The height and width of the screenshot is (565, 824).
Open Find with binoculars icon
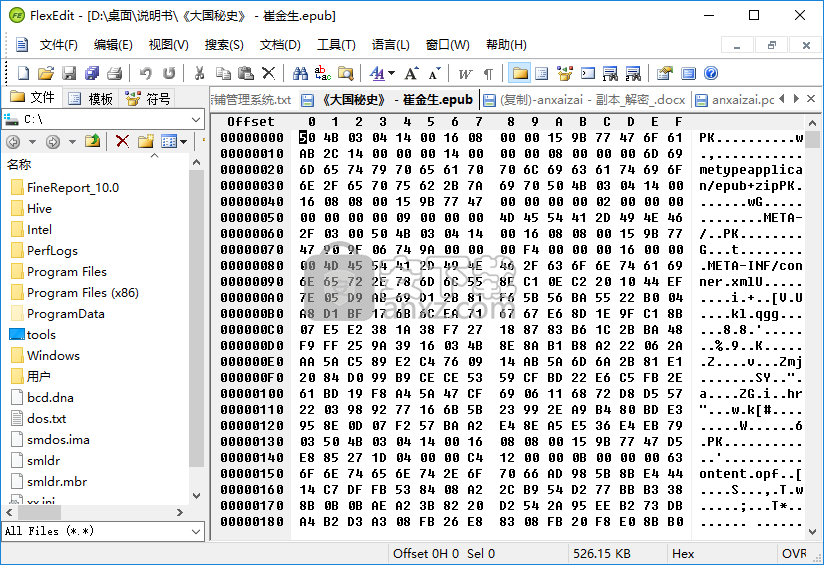pyautogui.click(x=300, y=73)
